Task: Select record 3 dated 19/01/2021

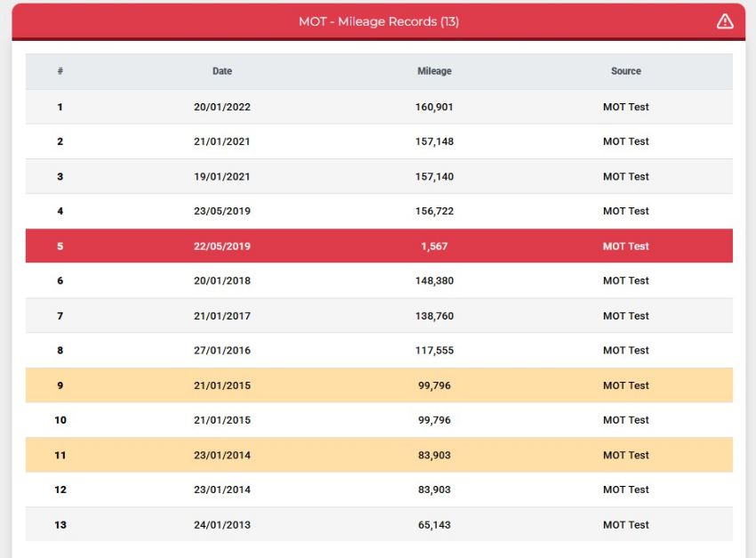Action: point(379,176)
